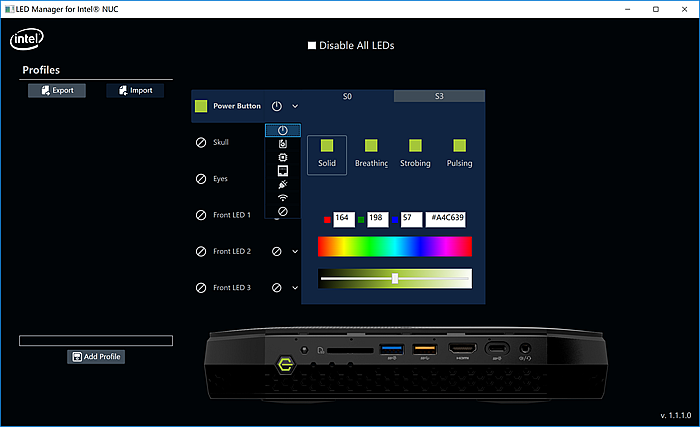Viewport: 700px width, 427px height.
Task: Choose the disabled circle-slash option in list
Action: (283, 211)
